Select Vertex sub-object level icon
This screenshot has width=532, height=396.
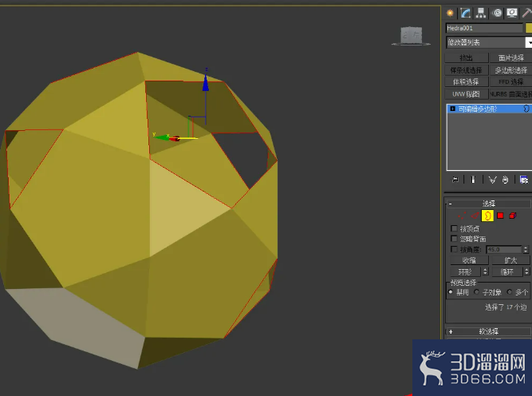coord(462,216)
